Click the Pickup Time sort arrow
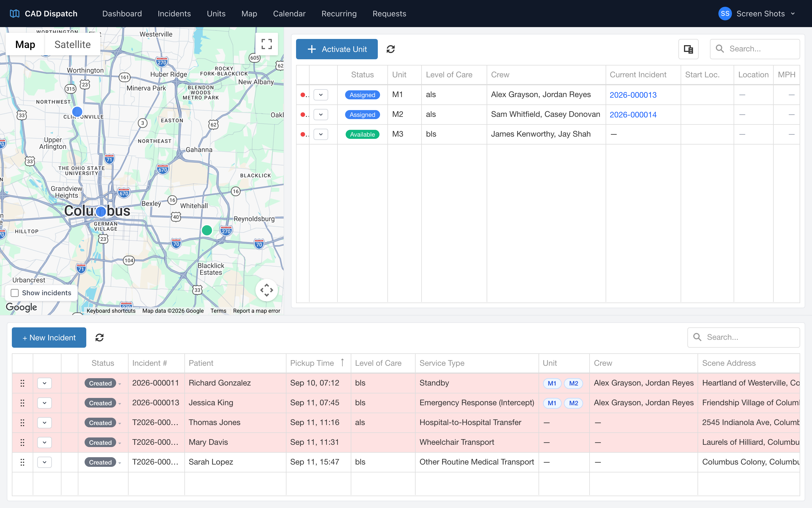 click(x=342, y=363)
